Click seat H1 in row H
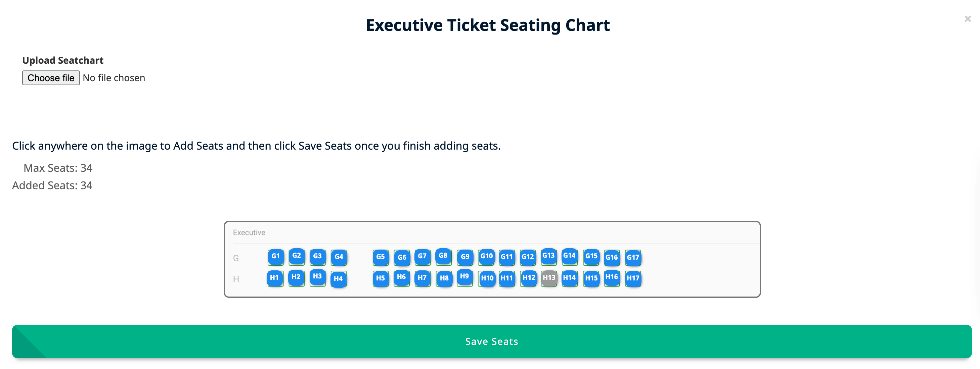The width and height of the screenshot is (980, 369). coord(274,278)
